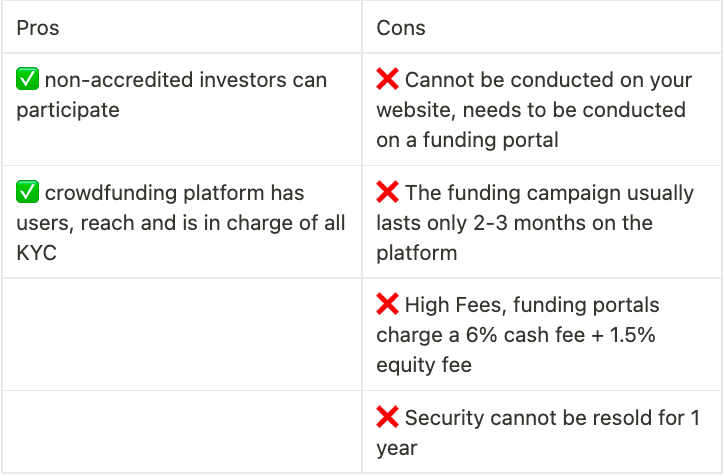The width and height of the screenshot is (724, 476).
Task: Click the text 'website, needs to be conducted'
Action: [x=531, y=110]
